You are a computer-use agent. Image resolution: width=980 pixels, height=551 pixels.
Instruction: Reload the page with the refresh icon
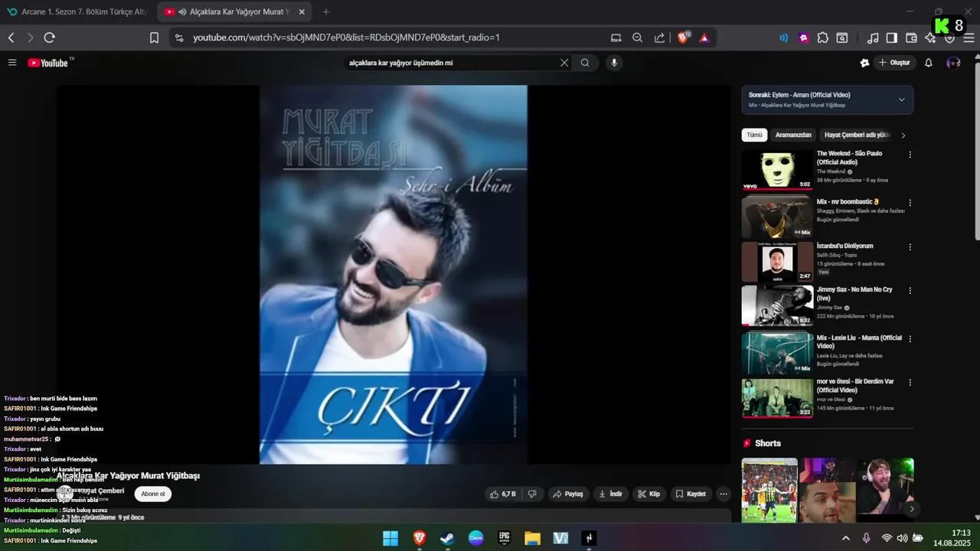(50, 37)
